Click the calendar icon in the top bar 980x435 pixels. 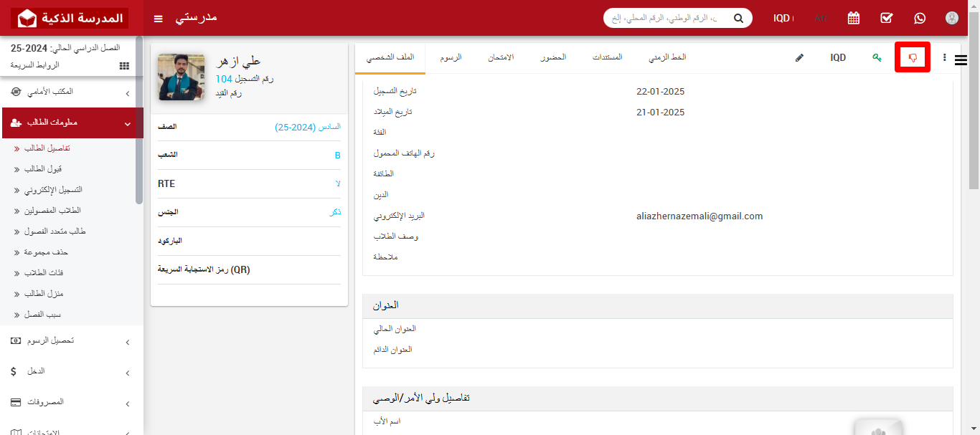click(x=853, y=17)
